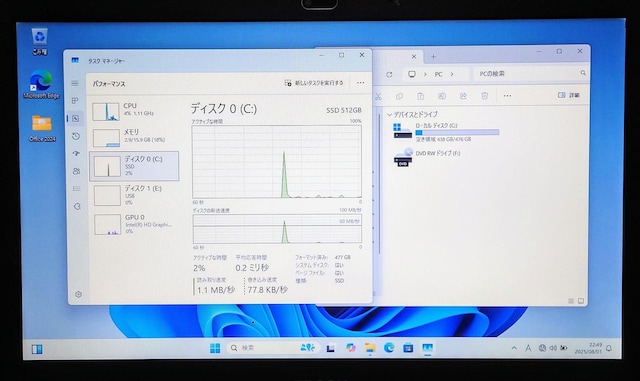Open Services page in Task Manager sidebar
Screen dimensions: 640x381
[x=77, y=206]
